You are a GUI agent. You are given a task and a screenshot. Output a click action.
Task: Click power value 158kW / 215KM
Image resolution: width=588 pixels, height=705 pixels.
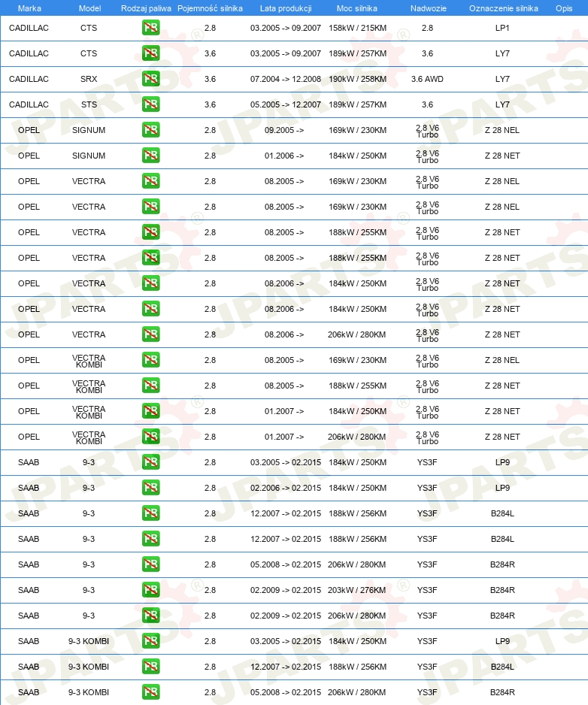coord(357,28)
